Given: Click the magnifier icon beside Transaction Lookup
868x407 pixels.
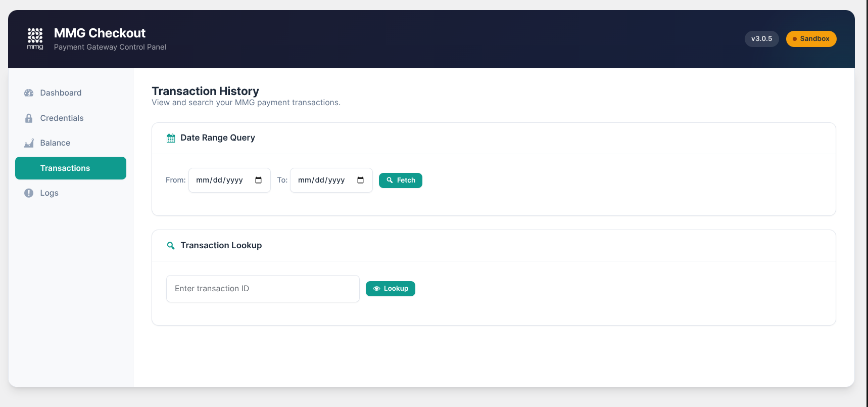Looking at the screenshot, I should [x=171, y=246].
